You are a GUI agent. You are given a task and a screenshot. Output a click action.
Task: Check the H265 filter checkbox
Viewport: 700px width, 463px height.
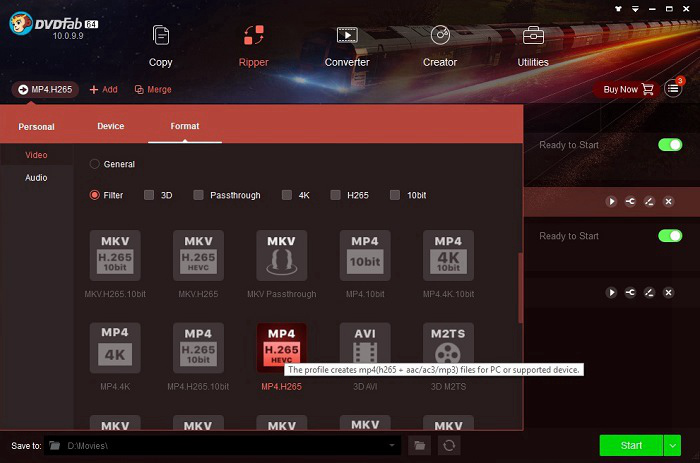point(335,195)
